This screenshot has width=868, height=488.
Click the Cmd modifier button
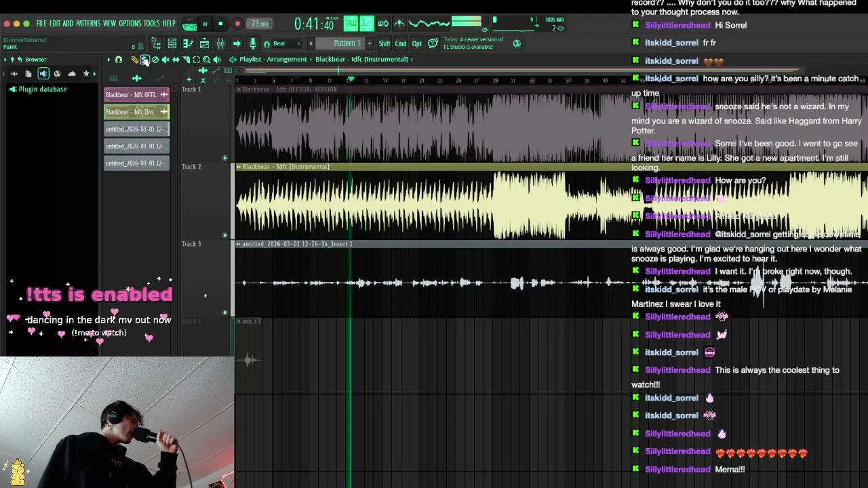401,43
